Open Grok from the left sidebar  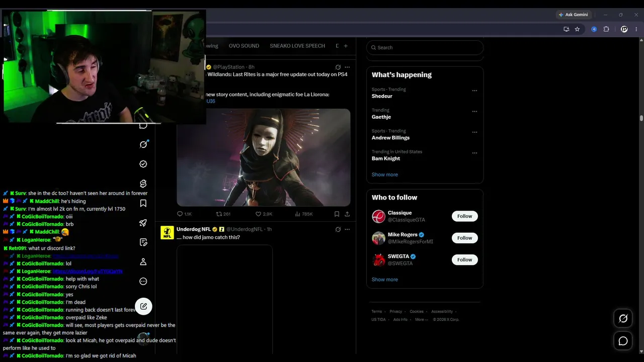point(143,144)
